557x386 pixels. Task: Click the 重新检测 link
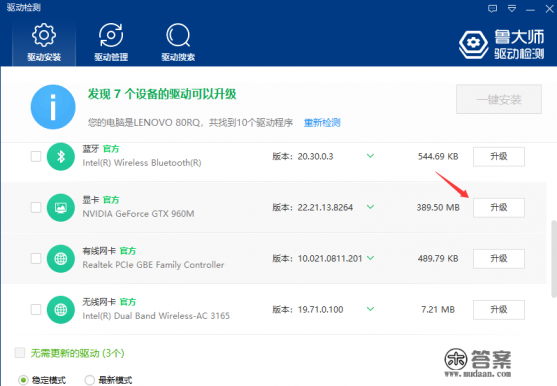click(x=322, y=123)
